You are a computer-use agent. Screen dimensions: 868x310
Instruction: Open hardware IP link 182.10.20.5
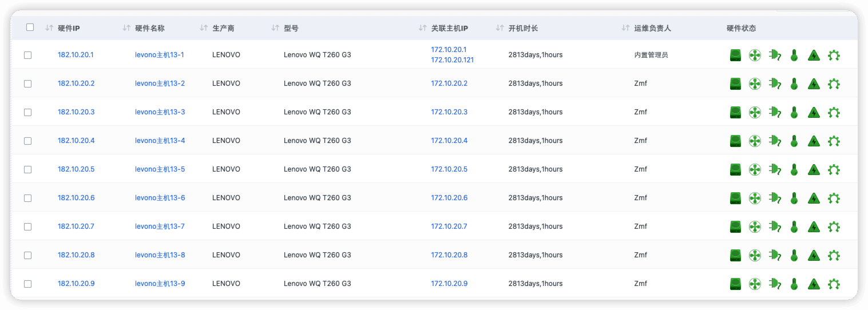click(76, 169)
